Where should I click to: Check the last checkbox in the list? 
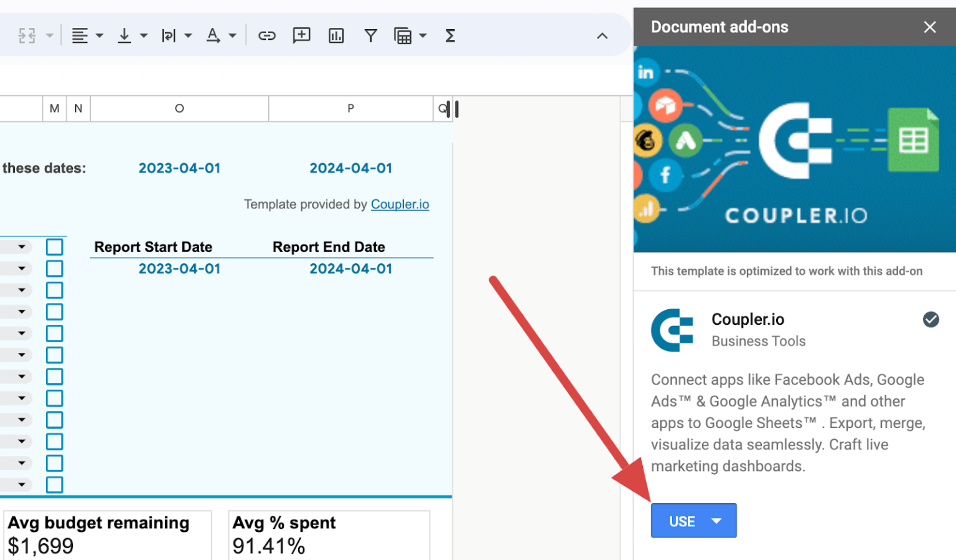[54, 485]
